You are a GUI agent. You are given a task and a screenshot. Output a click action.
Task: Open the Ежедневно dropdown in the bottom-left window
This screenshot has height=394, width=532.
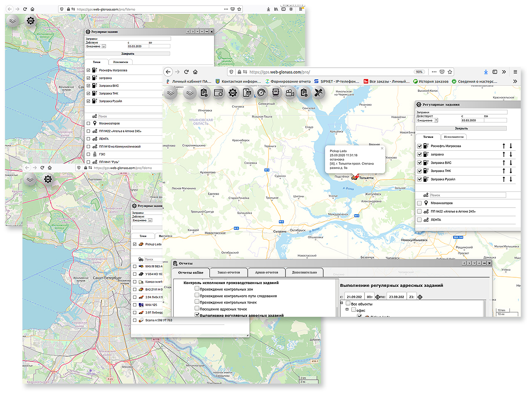(x=142, y=220)
